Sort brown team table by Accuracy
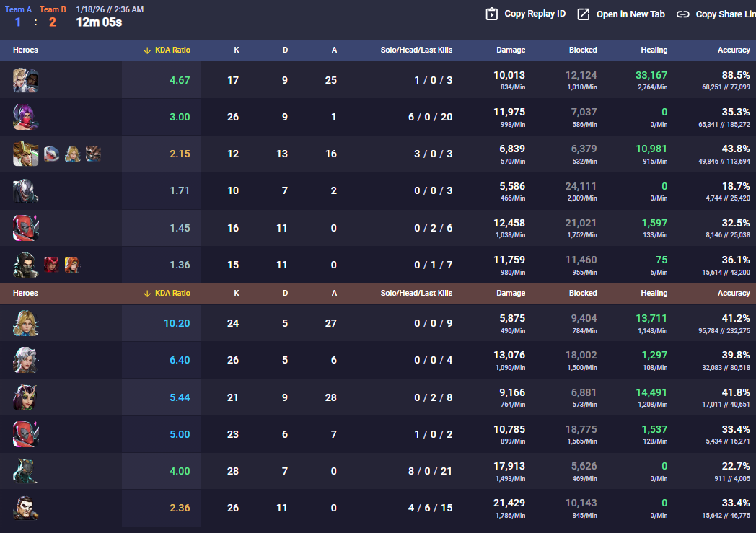The width and height of the screenshot is (756, 533). 734,293
